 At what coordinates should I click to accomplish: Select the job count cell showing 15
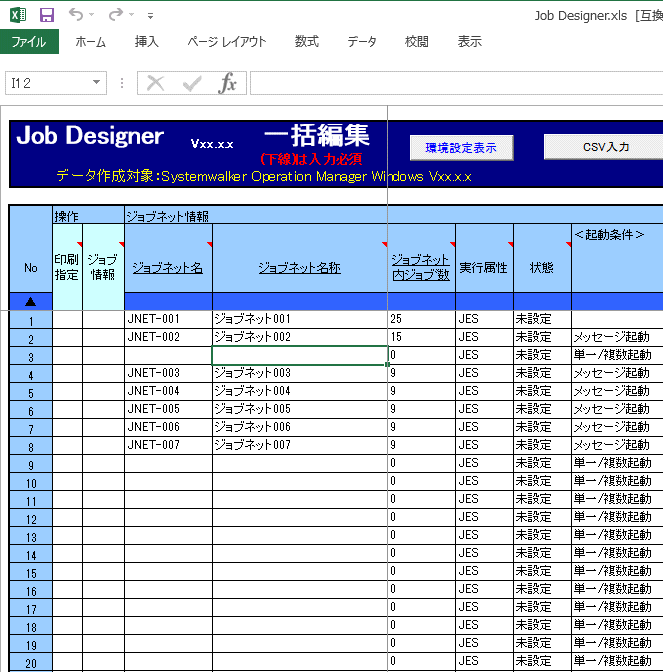pyautogui.click(x=421, y=337)
